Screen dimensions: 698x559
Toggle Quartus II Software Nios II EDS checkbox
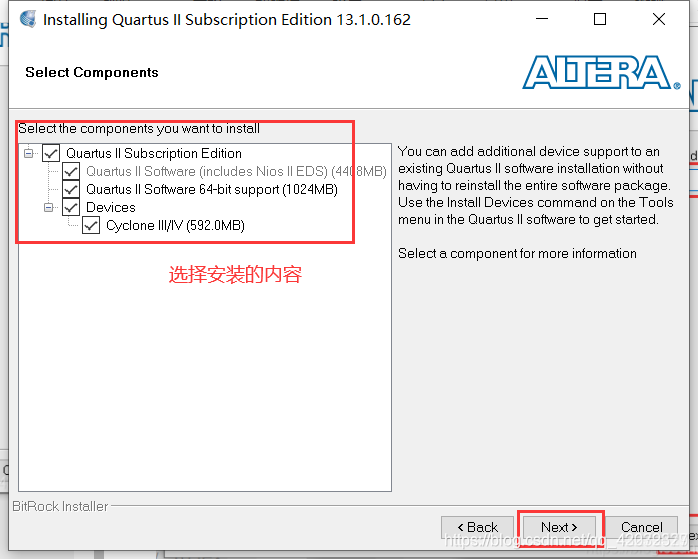(71, 171)
